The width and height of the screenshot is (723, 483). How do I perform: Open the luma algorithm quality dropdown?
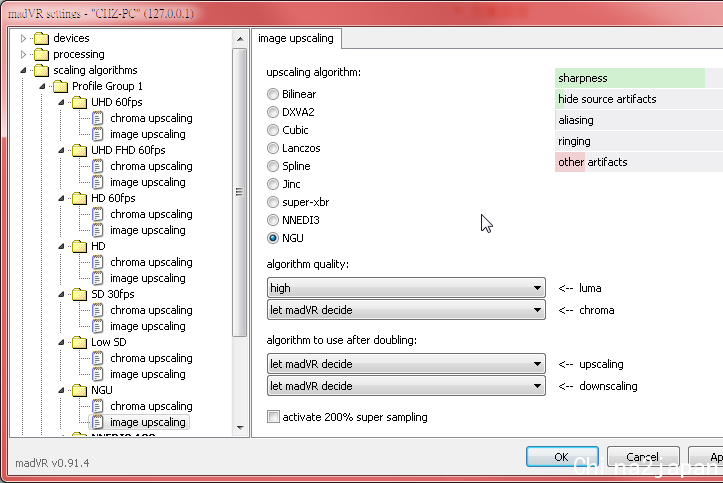pos(405,288)
